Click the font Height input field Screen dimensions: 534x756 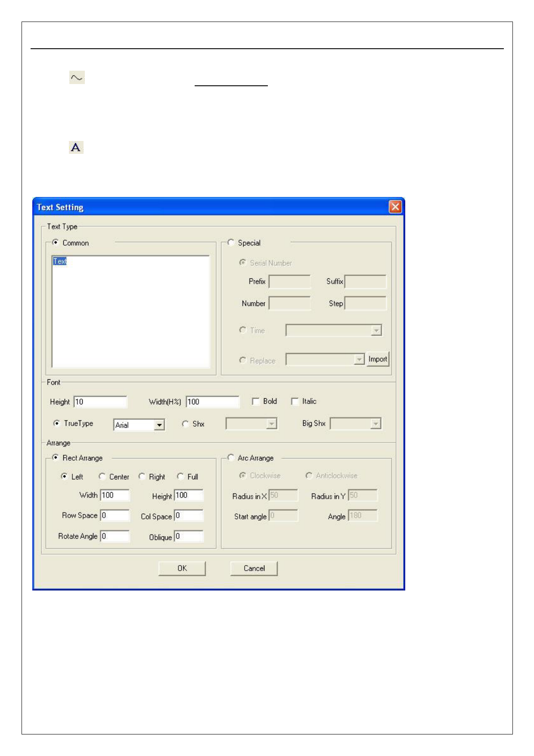click(100, 402)
